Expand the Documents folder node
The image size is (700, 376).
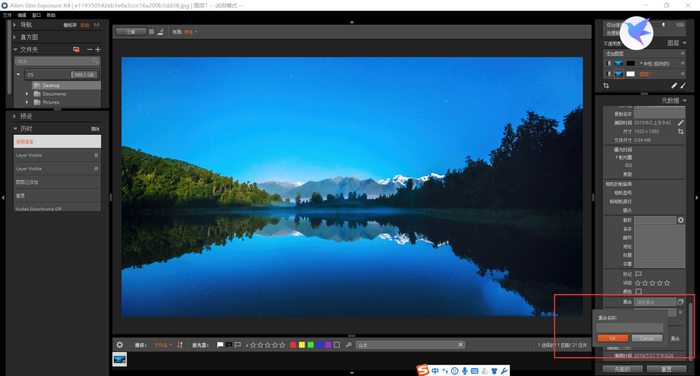point(27,94)
